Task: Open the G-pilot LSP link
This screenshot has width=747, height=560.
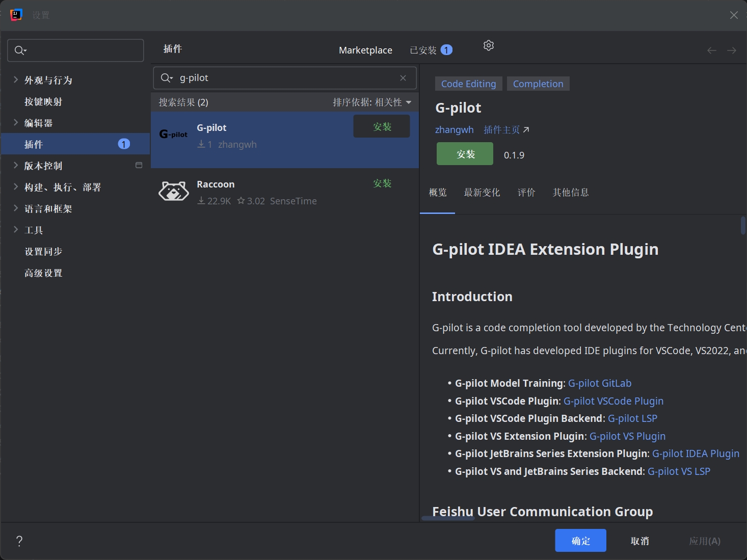Action: pyautogui.click(x=632, y=418)
